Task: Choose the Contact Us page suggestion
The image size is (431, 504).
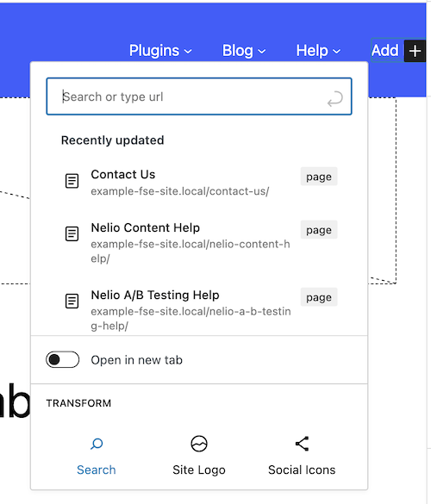Action: pyautogui.click(x=199, y=183)
